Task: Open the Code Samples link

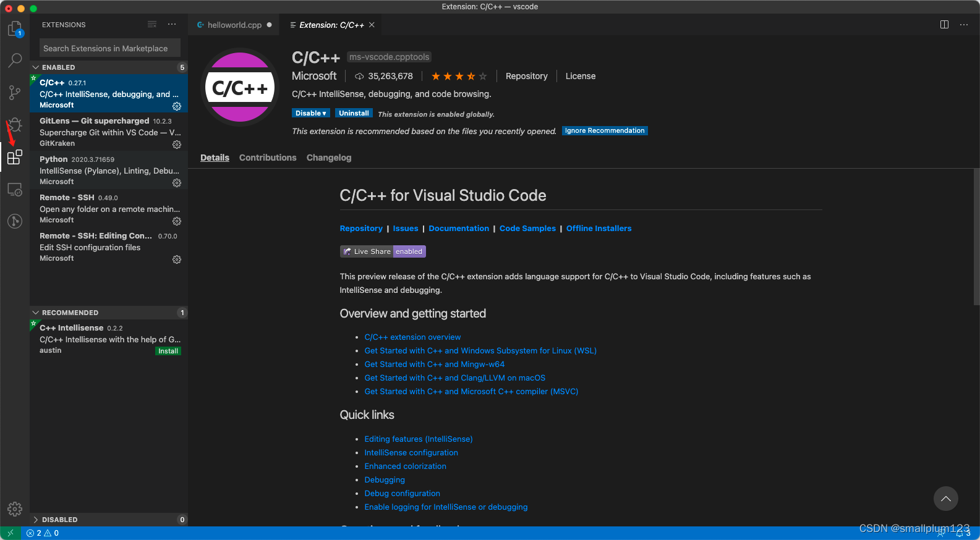Action: coord(527,228)
